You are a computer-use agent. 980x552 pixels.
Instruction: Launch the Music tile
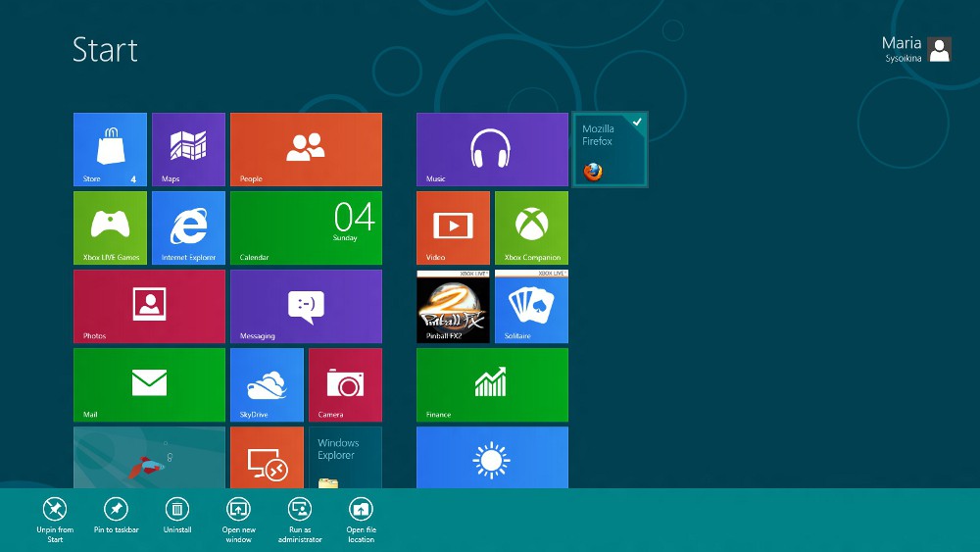(492, 149)
